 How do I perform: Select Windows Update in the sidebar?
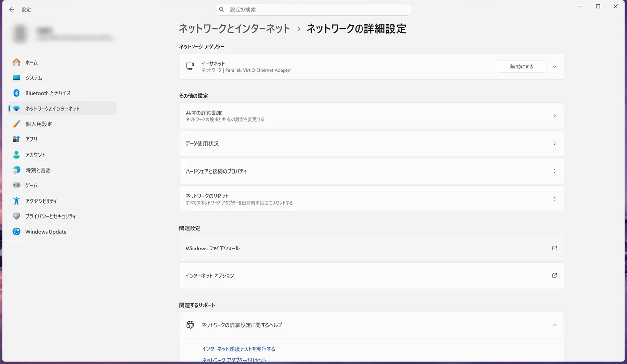click(x=63, y=232)
